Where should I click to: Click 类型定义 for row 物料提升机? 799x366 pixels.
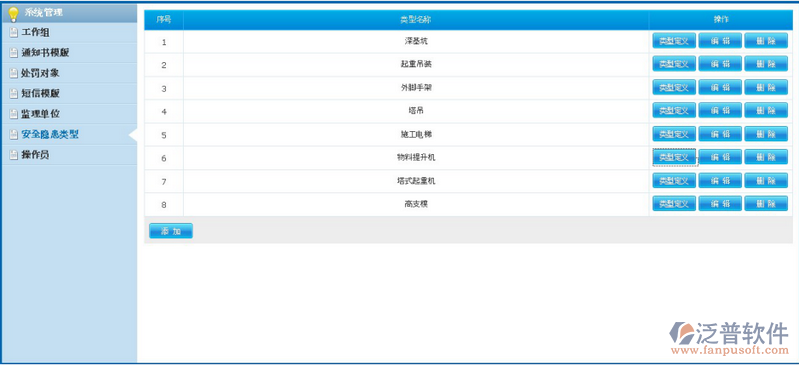[x=674, y=157]
